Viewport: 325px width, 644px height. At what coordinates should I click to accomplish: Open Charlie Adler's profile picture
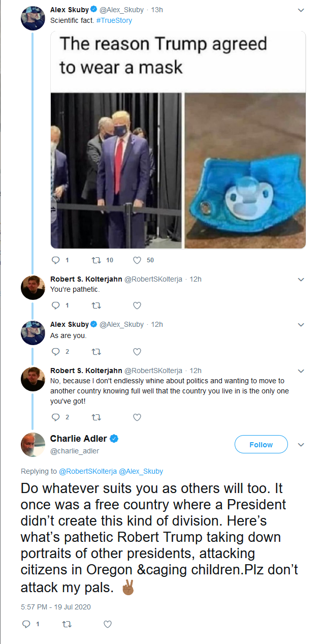click(x=33, y=444)
